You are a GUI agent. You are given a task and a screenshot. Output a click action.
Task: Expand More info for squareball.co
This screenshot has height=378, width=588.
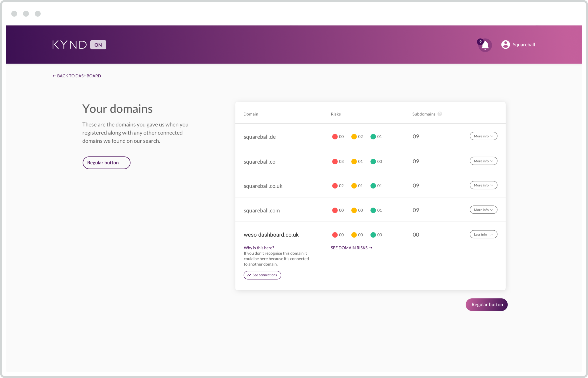click(x=483, y=161)
